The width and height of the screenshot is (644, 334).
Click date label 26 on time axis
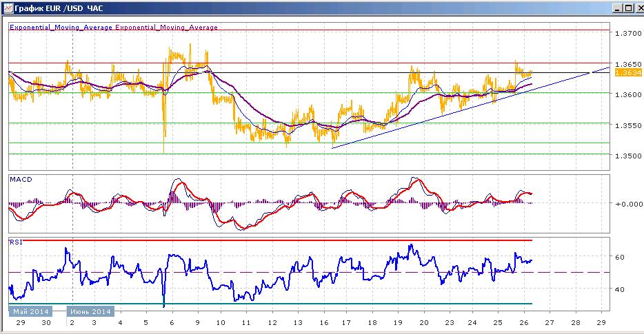point(523,322)
